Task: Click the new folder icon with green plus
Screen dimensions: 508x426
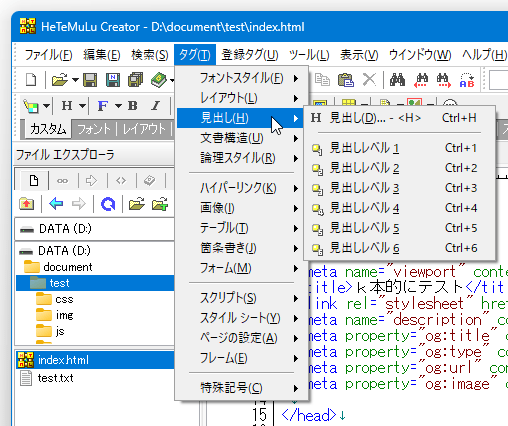Action: (160, 204)
